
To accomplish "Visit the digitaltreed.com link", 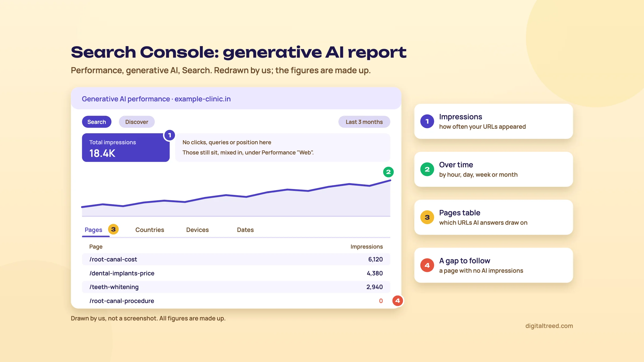I will click(549, 326).
